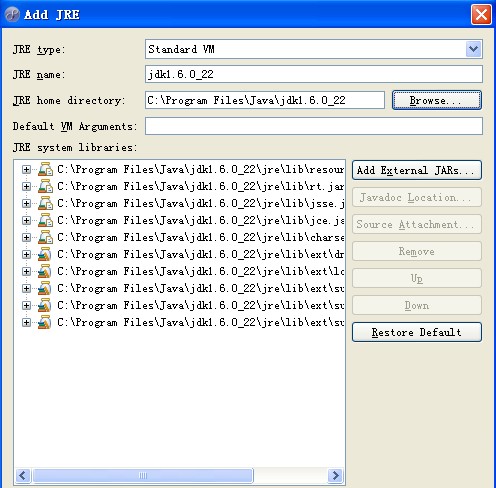
Task: Click the jar icon of the lib\jce row
Action: point(45,220)
